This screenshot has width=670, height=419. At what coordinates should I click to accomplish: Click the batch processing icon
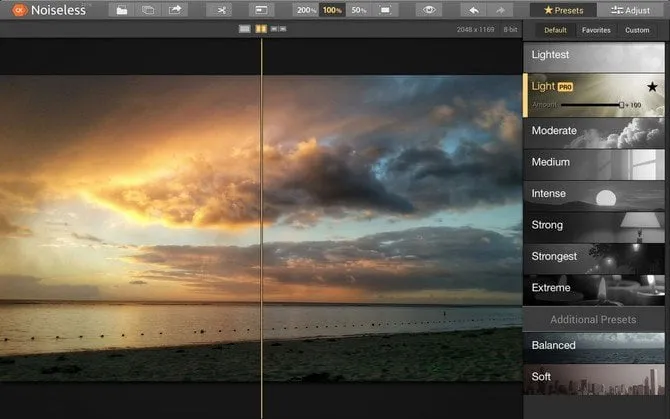point(148,10)
